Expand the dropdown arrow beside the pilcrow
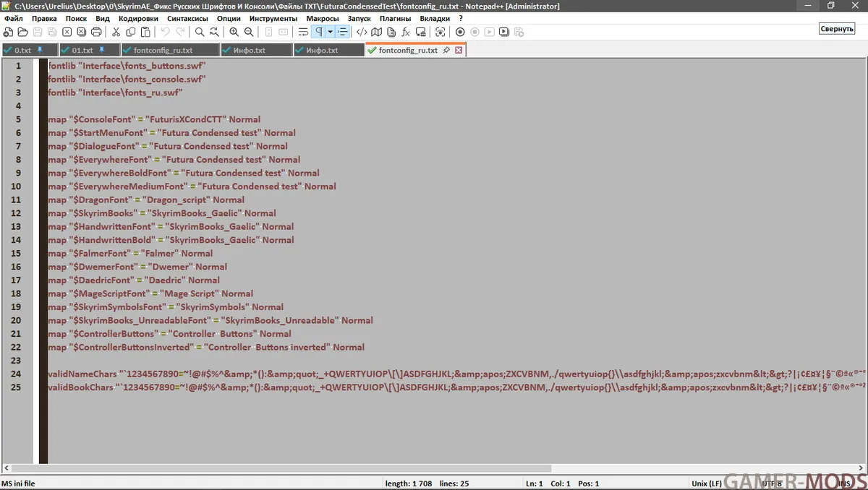868x490 pixels. click(330, 33)
